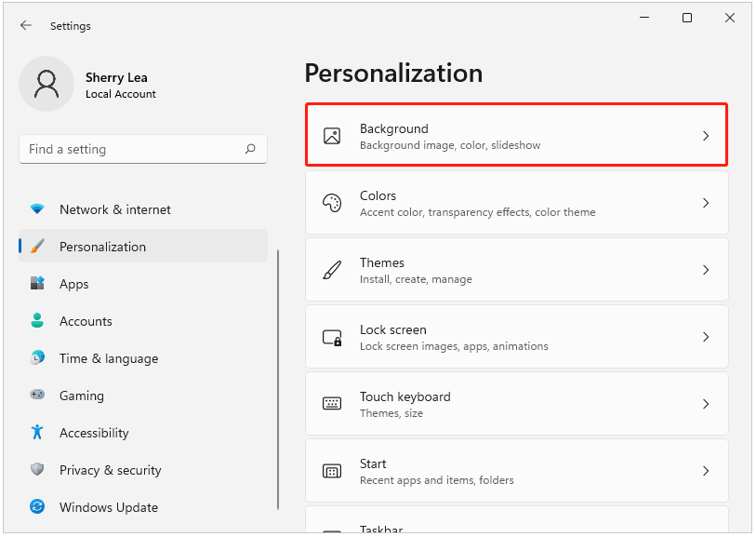Expand the Lock screen settings chevron
The width and height of the screenshot is (756, 537).
pos(705,336)
